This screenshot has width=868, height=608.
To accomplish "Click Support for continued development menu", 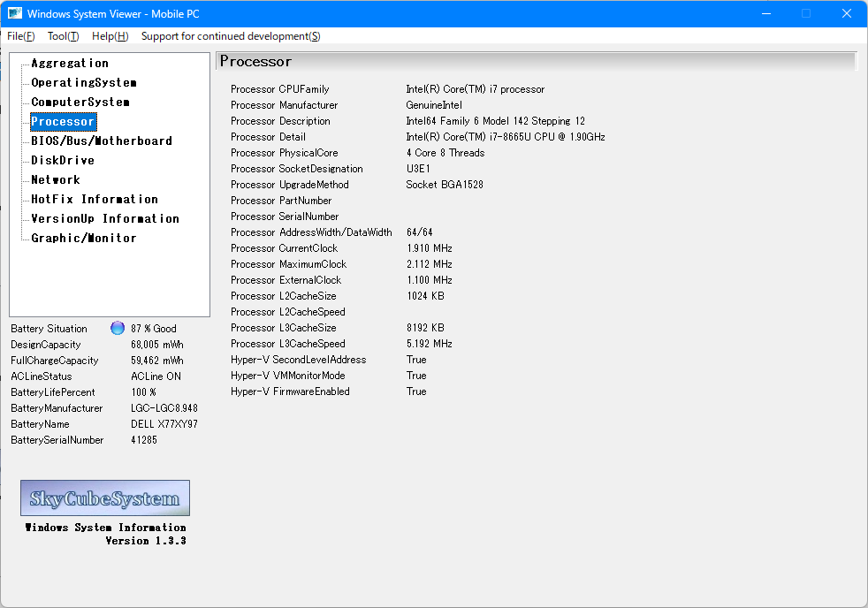I will pos(231,36).
